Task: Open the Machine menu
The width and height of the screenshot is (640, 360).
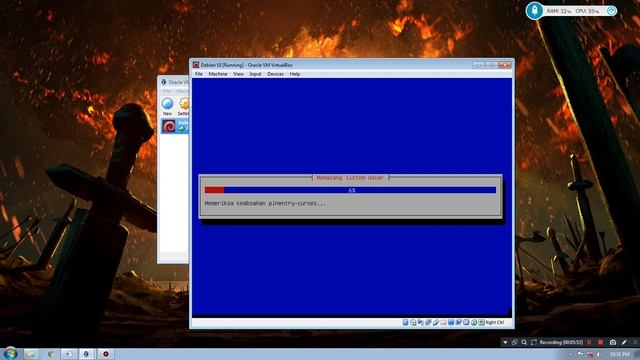Action: coord(218,74)
